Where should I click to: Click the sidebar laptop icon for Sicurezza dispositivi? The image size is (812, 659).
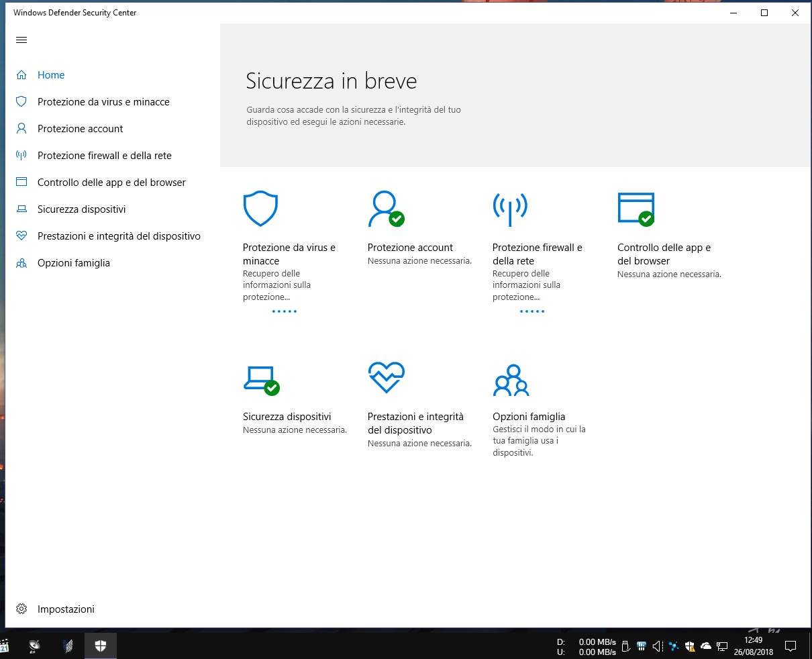(x=21, y=209)
